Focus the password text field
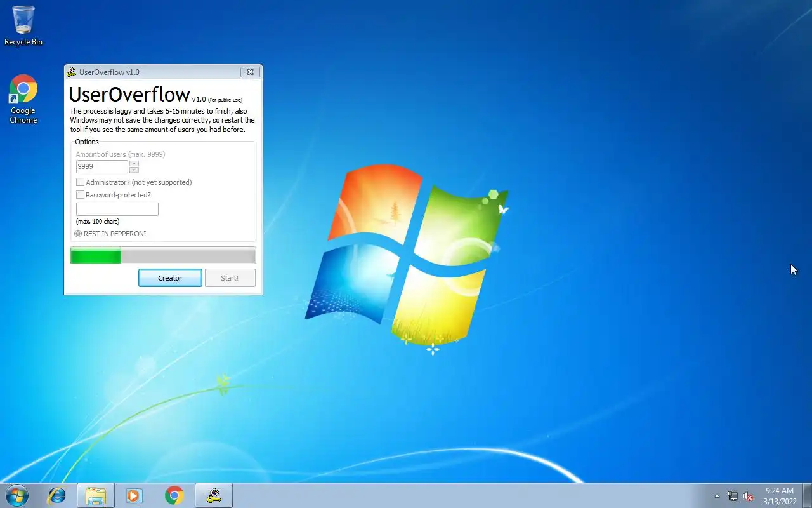Screen dimensions: 812x508 (117, 209)
